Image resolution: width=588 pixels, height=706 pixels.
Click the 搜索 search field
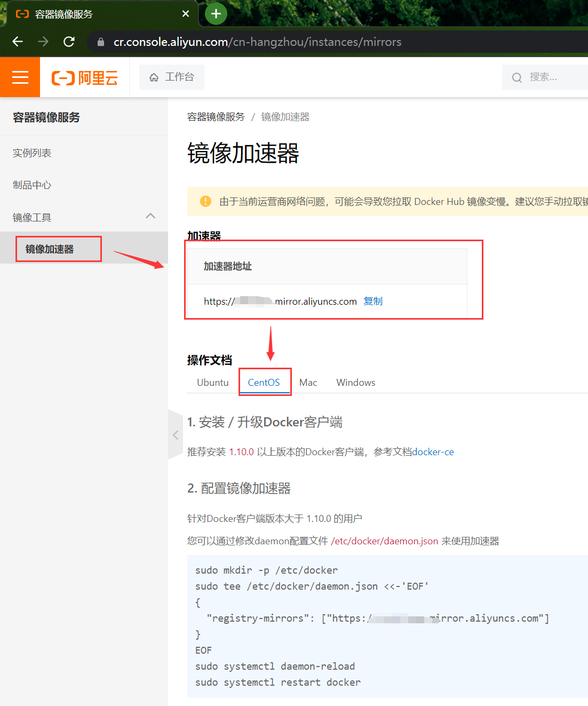pyautogui.click(x=545, y=77)
